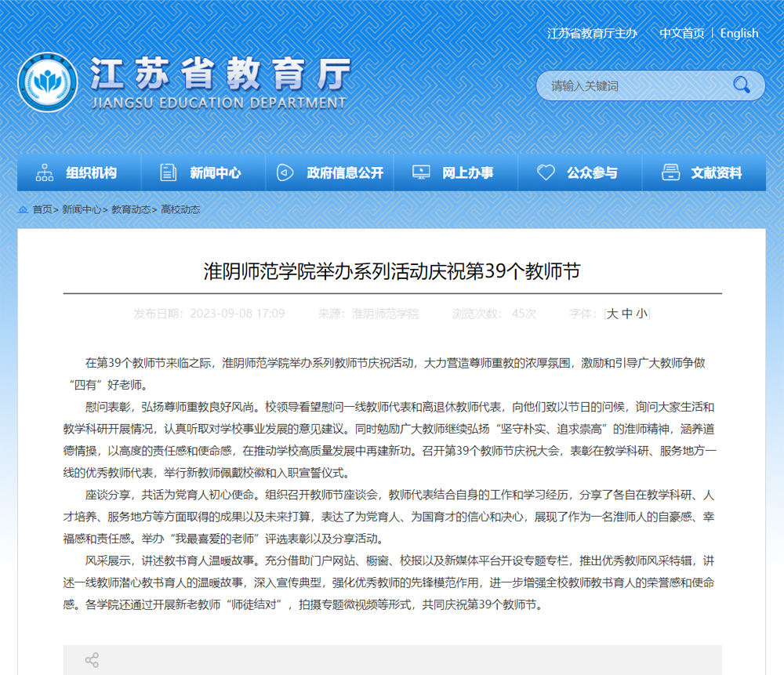This screenshot has width=784, height=675.
Task: Go to 首页 in the breadcrumb
Action: (42, 209)
